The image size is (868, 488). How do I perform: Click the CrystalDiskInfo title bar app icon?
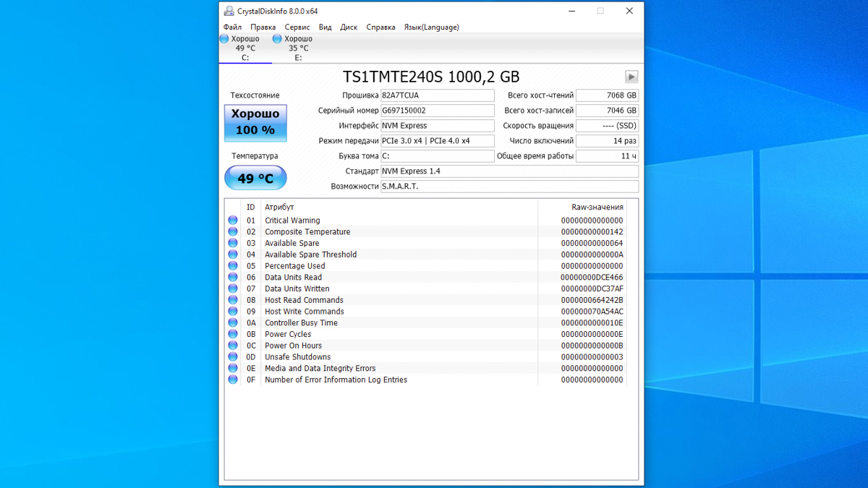(229, 11)
